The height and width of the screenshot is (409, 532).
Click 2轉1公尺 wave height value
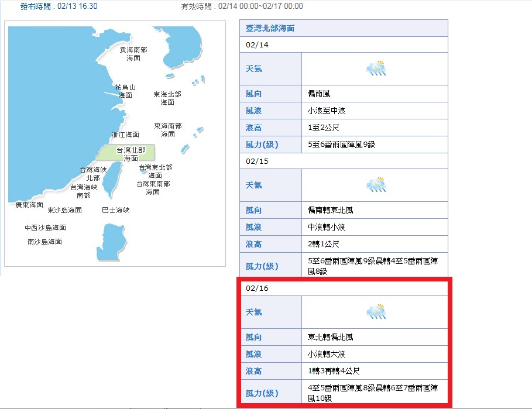[x=323, y=244]
